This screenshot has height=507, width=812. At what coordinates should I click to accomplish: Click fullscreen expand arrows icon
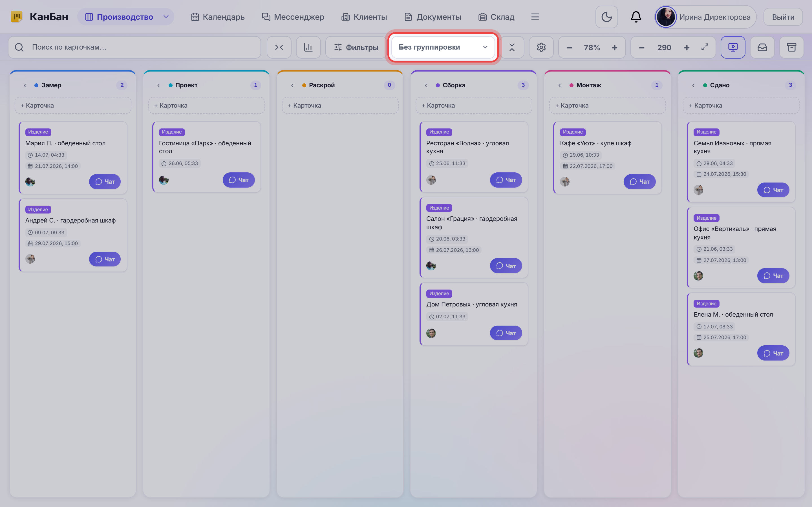click(705, 47)
